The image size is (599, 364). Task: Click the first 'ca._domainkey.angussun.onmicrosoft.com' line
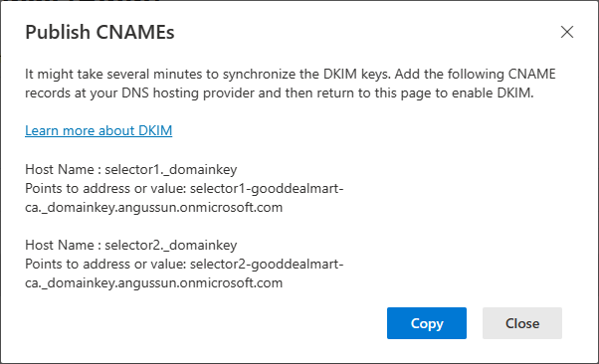coord(154,208)
